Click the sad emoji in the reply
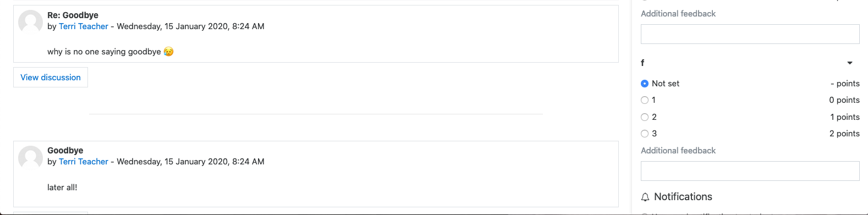 click(x=168, y=52)
